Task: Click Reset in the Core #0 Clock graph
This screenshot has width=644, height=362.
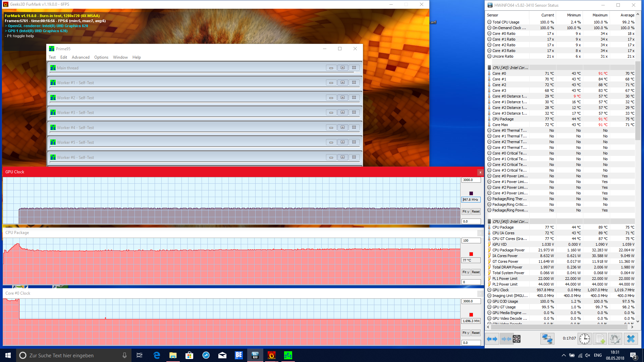Action: [x=476, y=333]
